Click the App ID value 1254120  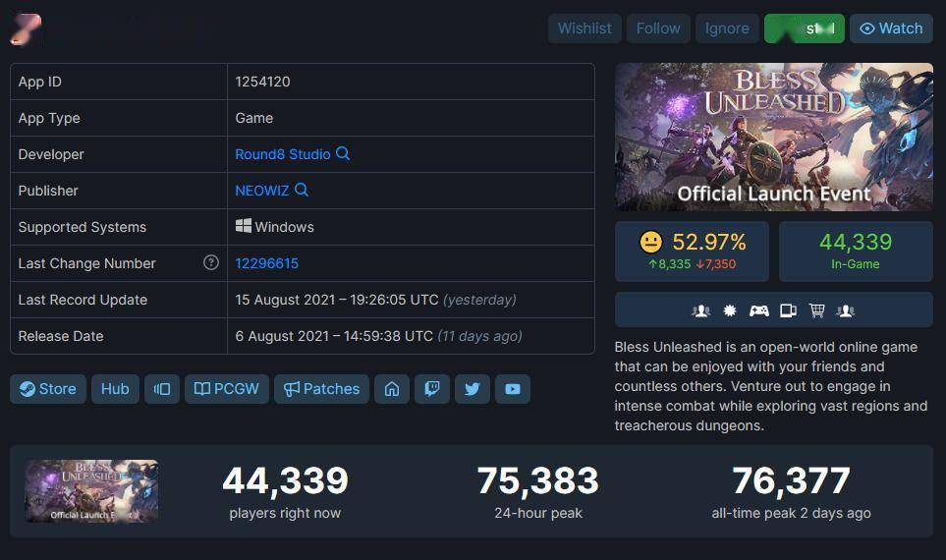(x=262, y=82)
